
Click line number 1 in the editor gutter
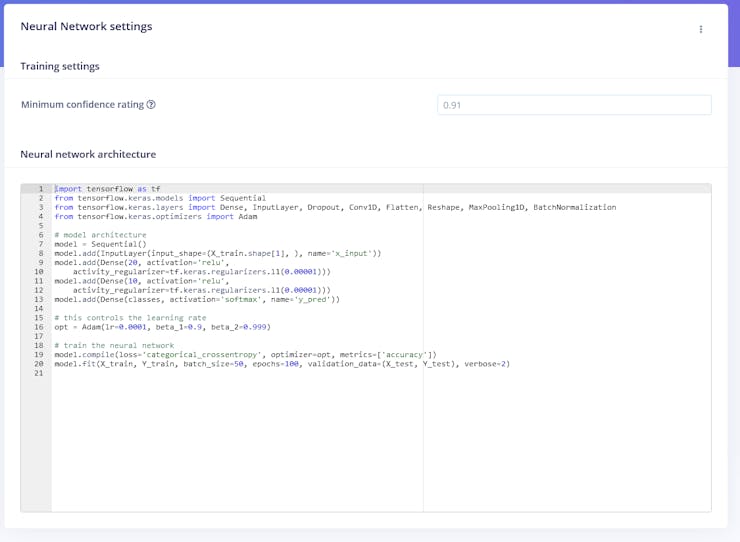[x=40, y=189]
